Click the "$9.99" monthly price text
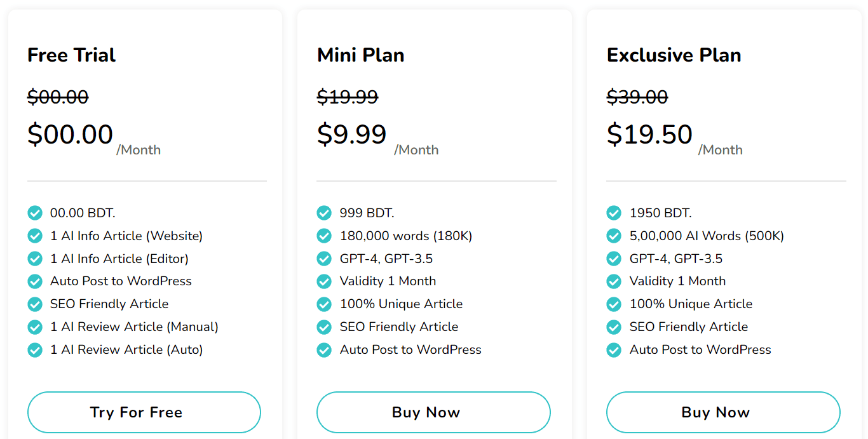 352,133
